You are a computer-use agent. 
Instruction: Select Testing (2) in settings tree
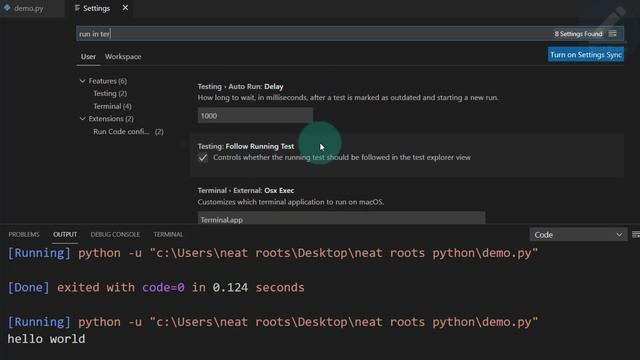click(110, 93)
